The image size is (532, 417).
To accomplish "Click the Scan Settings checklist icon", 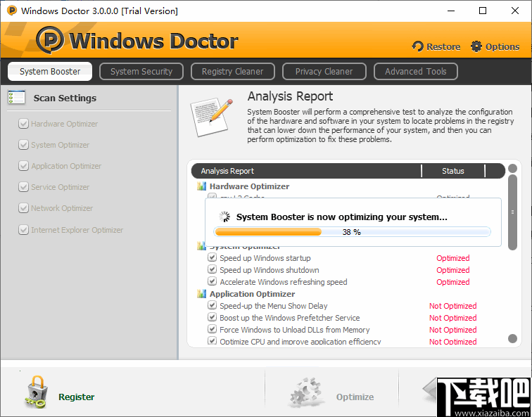I will tap(16, 98).
